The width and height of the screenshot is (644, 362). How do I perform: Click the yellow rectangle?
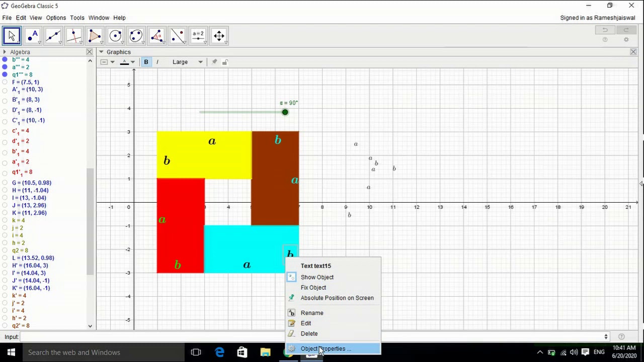(x=204, y=155)
